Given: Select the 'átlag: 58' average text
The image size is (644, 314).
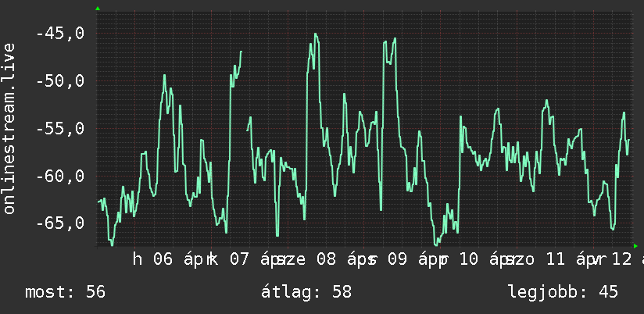Looking at the screenshot, I should pos(306,292).
